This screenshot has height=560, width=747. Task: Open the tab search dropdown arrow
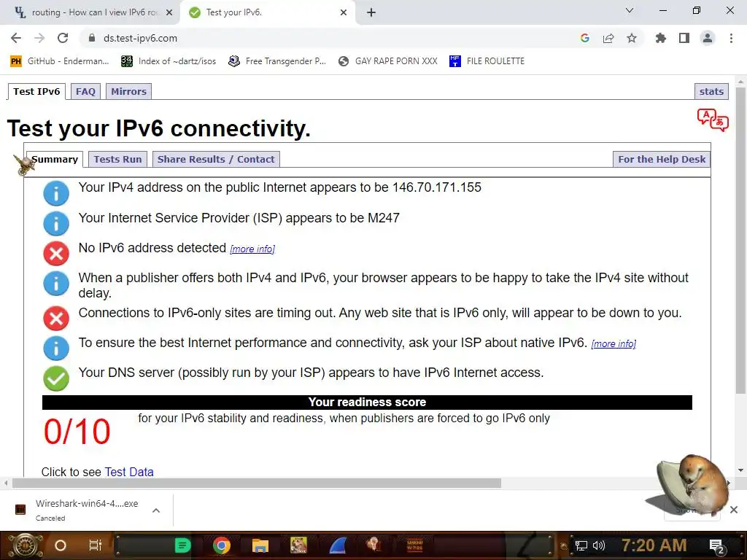[x=630, y=10]
